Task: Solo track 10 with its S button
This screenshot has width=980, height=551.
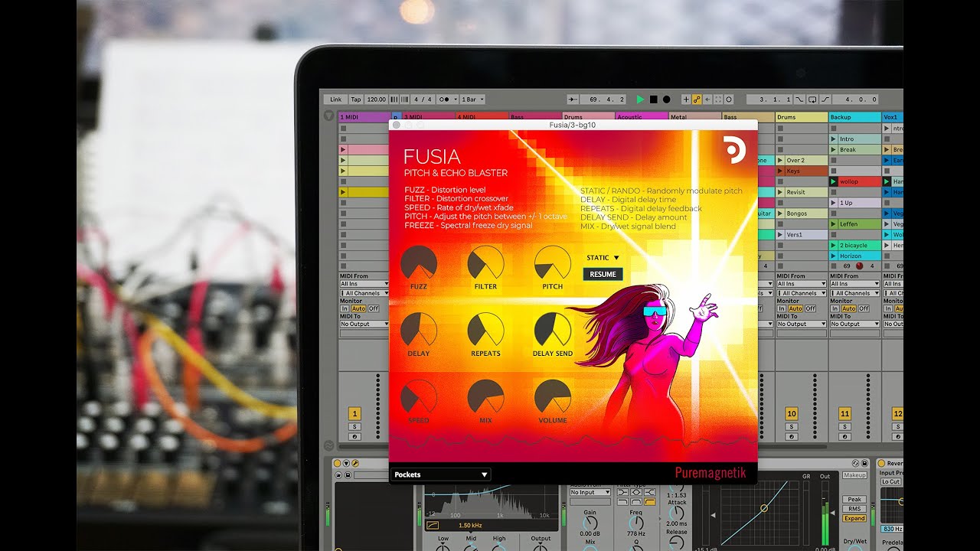Action: pos(792,426)
